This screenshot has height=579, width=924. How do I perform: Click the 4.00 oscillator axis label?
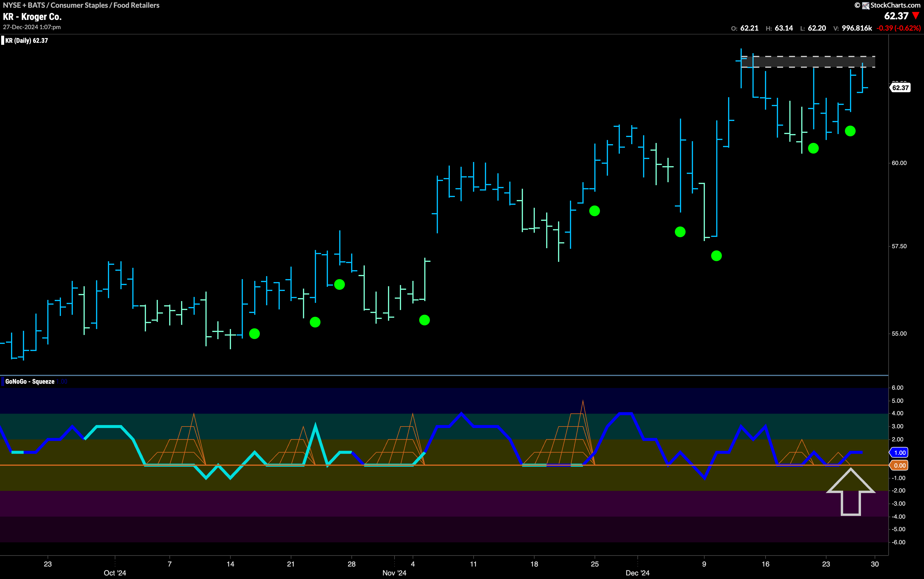[898, 413]
